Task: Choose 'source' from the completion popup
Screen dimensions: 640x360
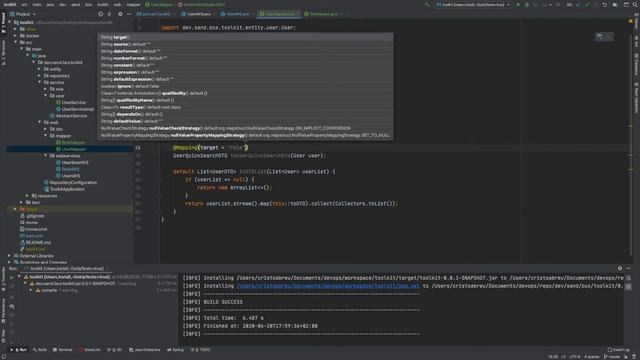Action: [245, 44]
